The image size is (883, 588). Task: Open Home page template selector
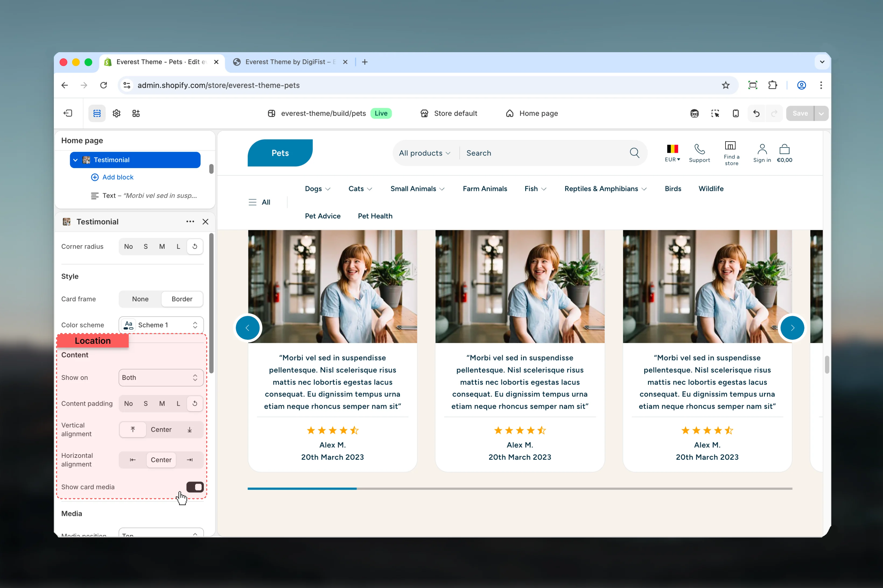point(532,113)
